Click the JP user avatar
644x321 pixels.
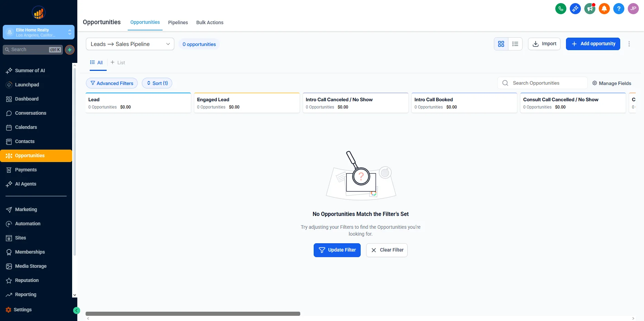tap(633, 9)
